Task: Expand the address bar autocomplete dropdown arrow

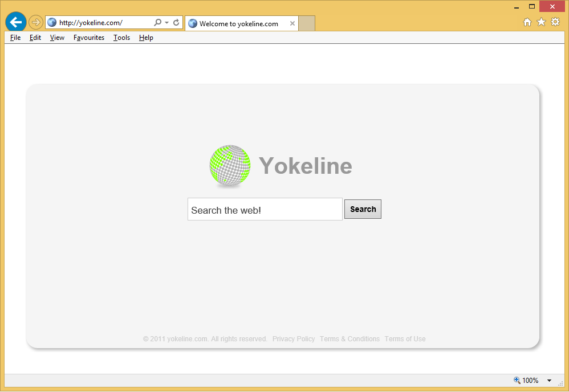Action: click(166, 23)
